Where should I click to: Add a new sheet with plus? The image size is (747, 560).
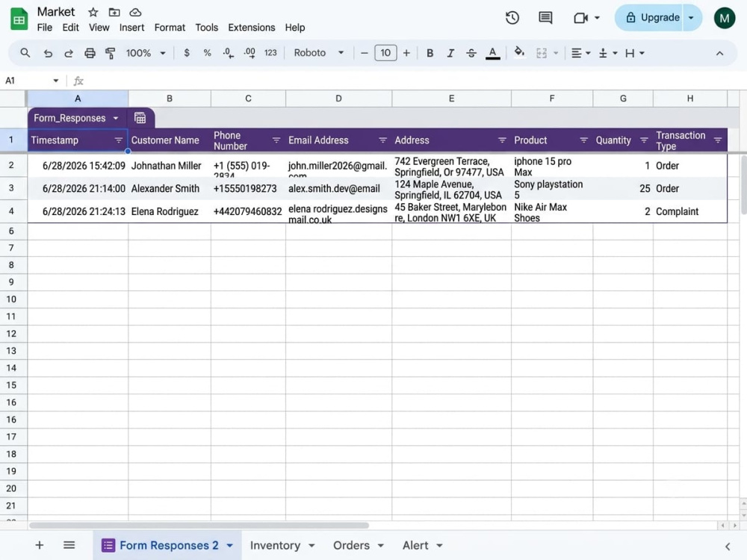(40, 545)
